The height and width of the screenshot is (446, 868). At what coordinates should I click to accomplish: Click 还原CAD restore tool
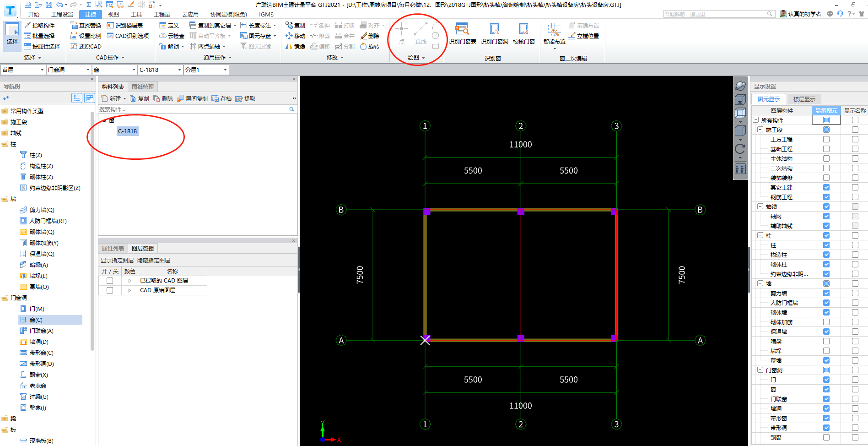(86, 46)
